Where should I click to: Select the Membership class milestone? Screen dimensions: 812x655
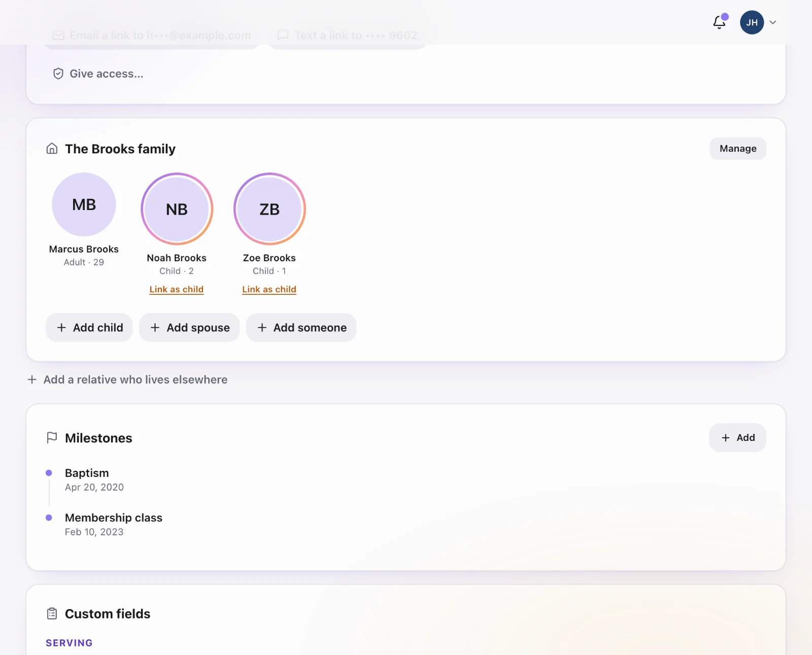click(114, 518)
